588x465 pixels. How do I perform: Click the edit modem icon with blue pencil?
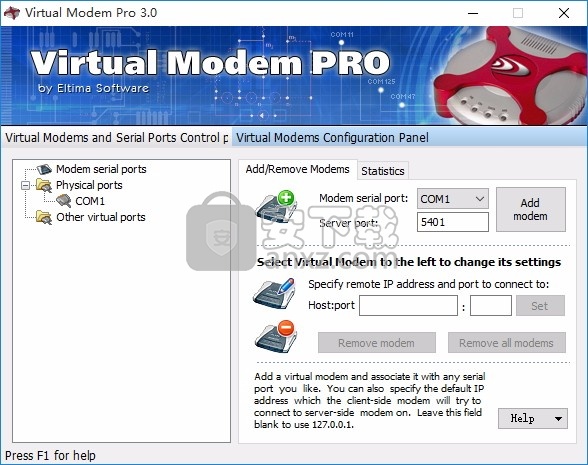coord(274,294)
